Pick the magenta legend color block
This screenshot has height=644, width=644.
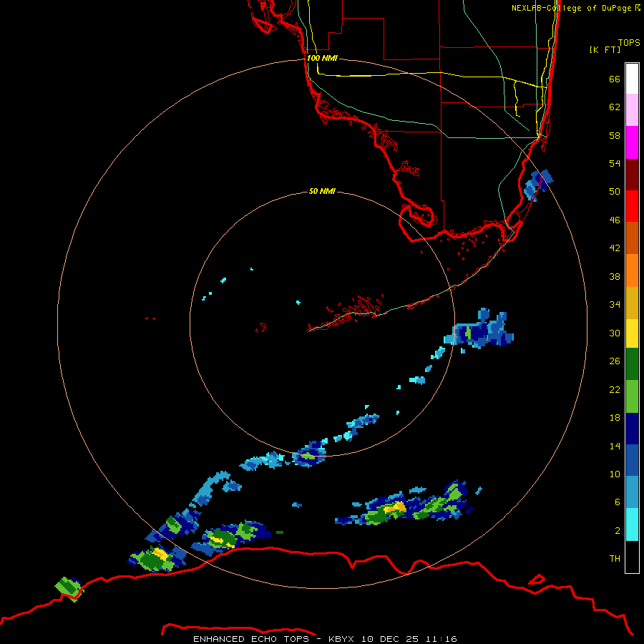[632, 142]
